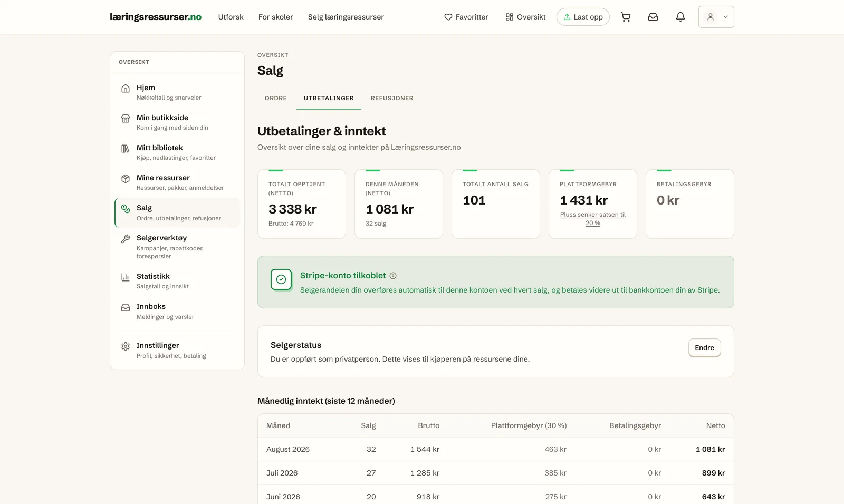This screenshot has height=504, width=844.
Task: Open the Oversikt grid link in header
Action: [x=525, y=17]
